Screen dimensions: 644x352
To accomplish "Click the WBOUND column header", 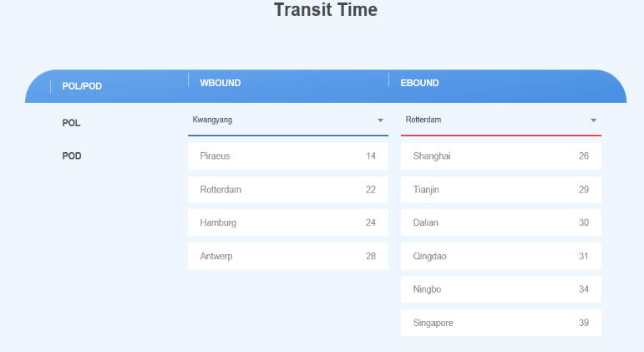I will tap(221, 83).
